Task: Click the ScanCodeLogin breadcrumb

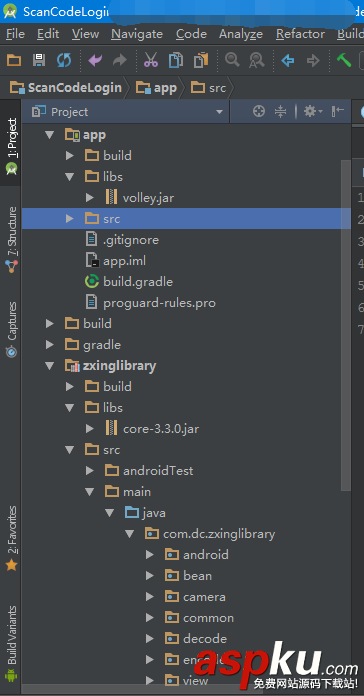Action: pos(66,88)
